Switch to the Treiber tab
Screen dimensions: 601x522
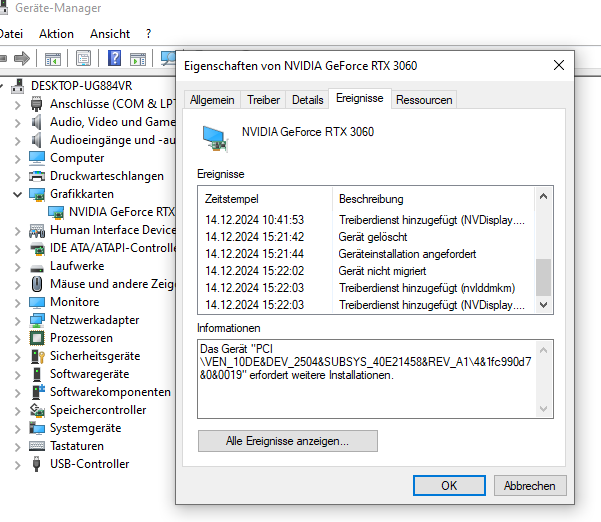pyautogui.click(x=263, y=100)
